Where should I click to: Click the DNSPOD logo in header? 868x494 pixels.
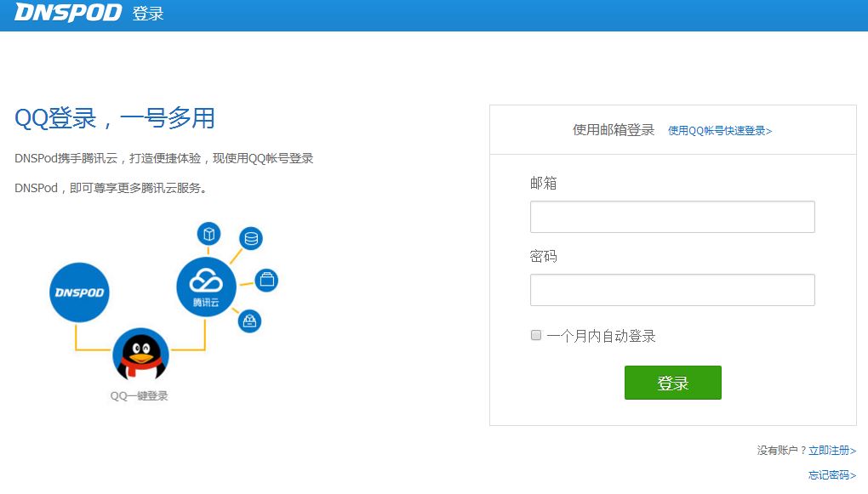pos(67,13)
